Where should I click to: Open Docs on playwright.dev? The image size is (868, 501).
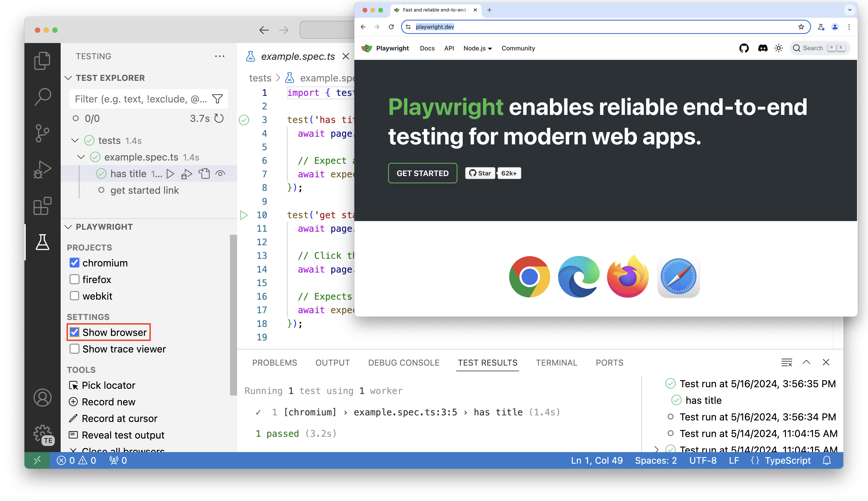click(x=427, y=48)
